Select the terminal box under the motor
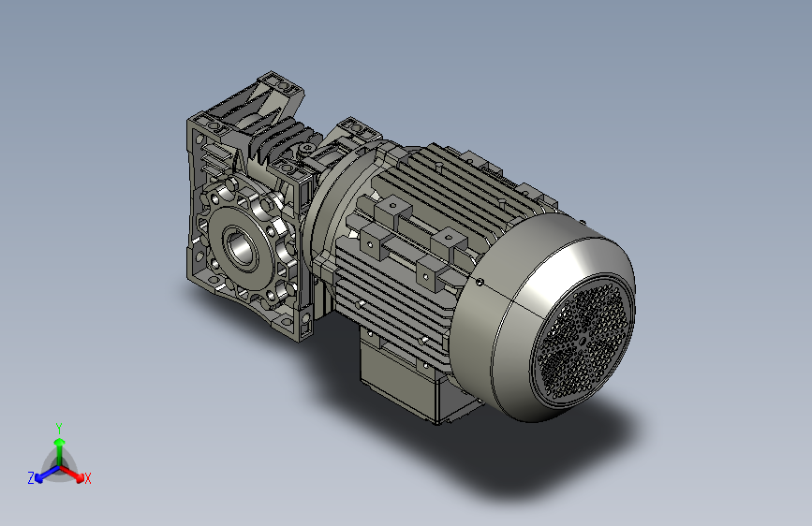 click(409, 379)
